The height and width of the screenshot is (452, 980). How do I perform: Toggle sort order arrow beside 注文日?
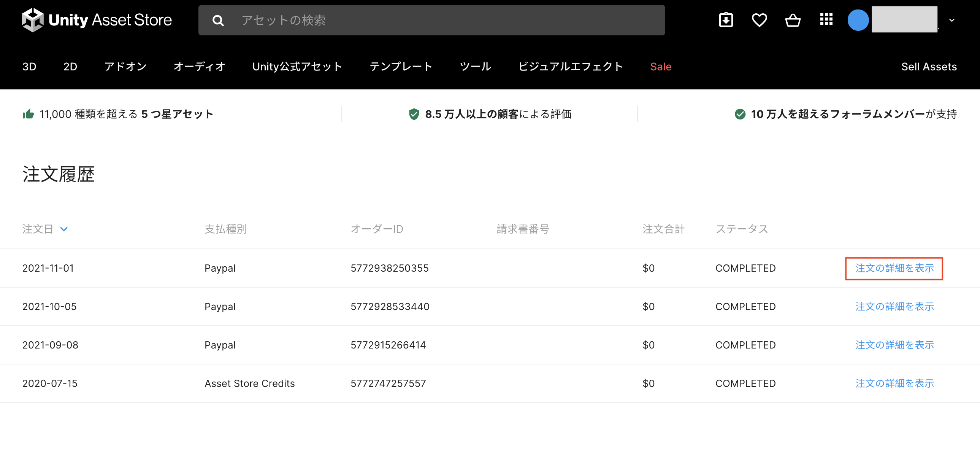(64, 229)
